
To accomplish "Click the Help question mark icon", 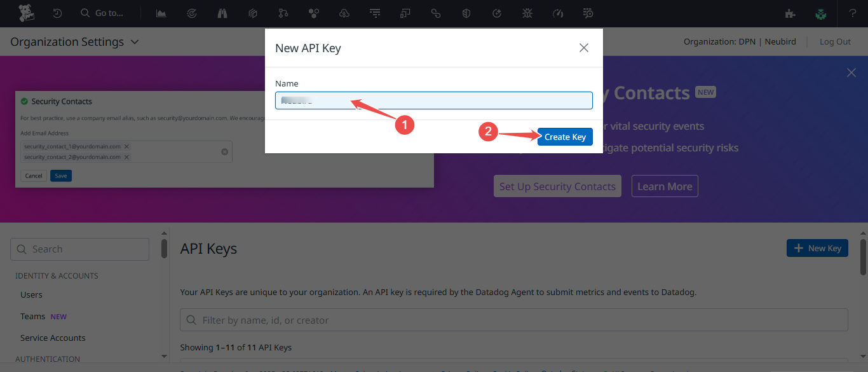I will [x=855, y=13].
